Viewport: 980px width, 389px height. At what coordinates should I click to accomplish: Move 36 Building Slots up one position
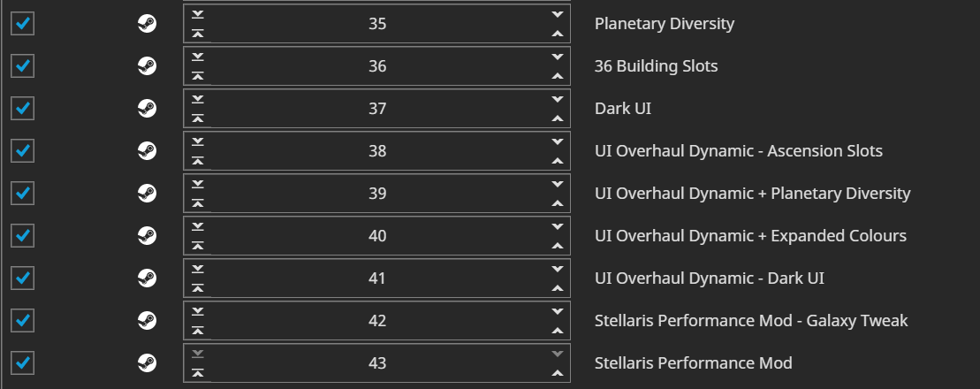point(558,76)
